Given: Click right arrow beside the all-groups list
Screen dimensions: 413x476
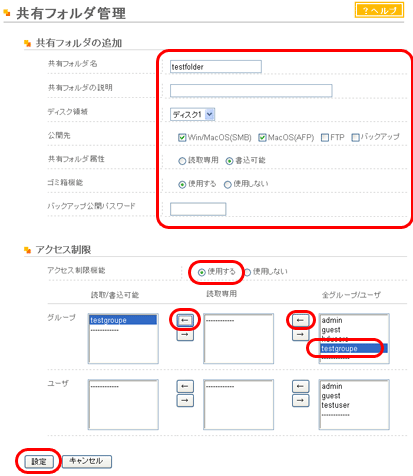Looking at the screenshot, I should tap(300, 334).
